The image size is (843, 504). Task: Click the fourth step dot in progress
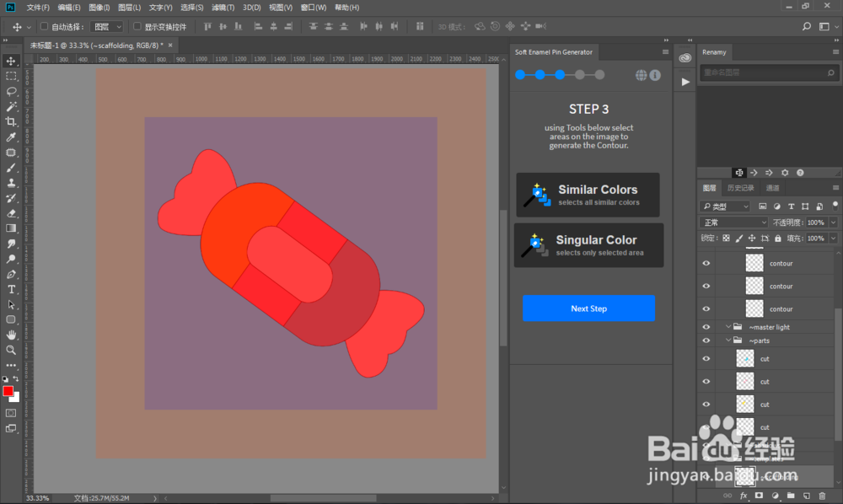tap(580, 75)
